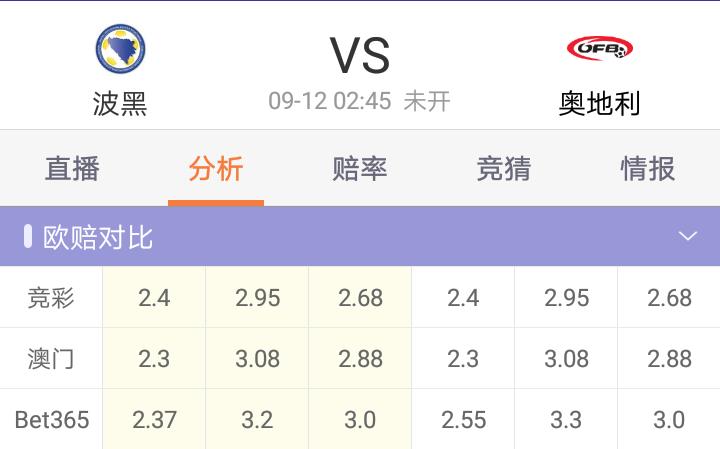Tap Bet365 odds value 2.55

click(463, 420)
